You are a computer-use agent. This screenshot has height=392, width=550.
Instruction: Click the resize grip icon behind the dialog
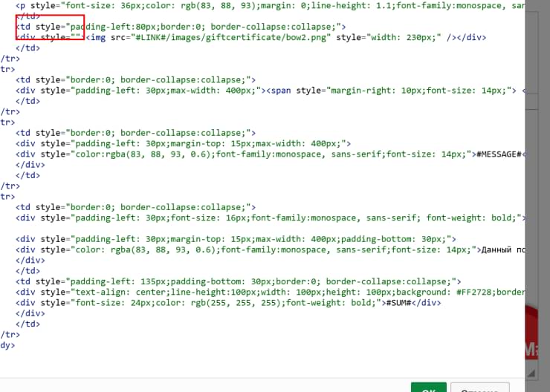(x=531, y=373)
